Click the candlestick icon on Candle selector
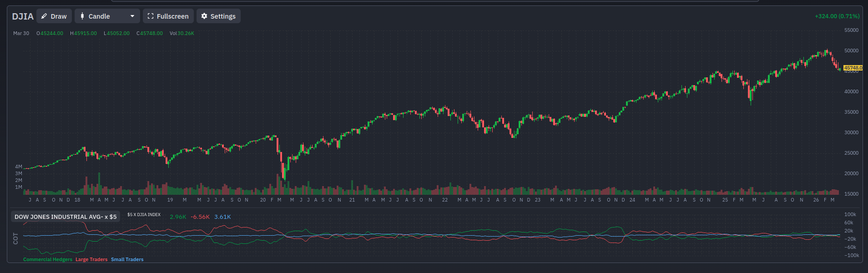Viewport: 868px width, 273px height. pyautogui.click(x=82, y=16)
